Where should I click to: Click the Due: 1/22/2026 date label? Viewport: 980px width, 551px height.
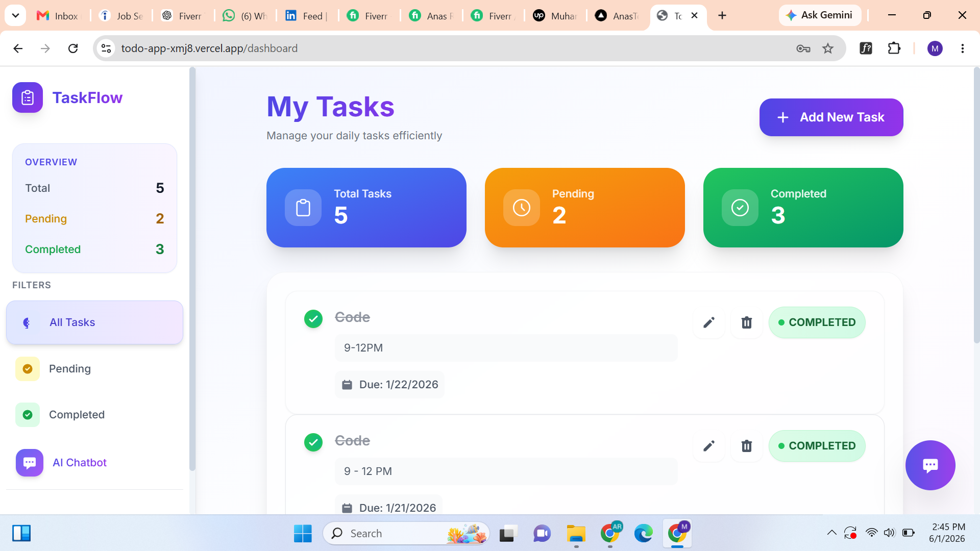(x=390, y=385)
